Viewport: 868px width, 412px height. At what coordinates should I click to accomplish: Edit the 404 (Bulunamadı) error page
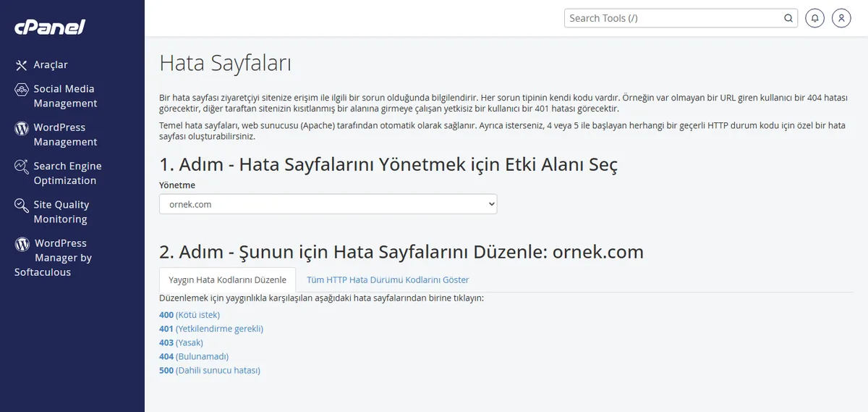pos(194,356)
